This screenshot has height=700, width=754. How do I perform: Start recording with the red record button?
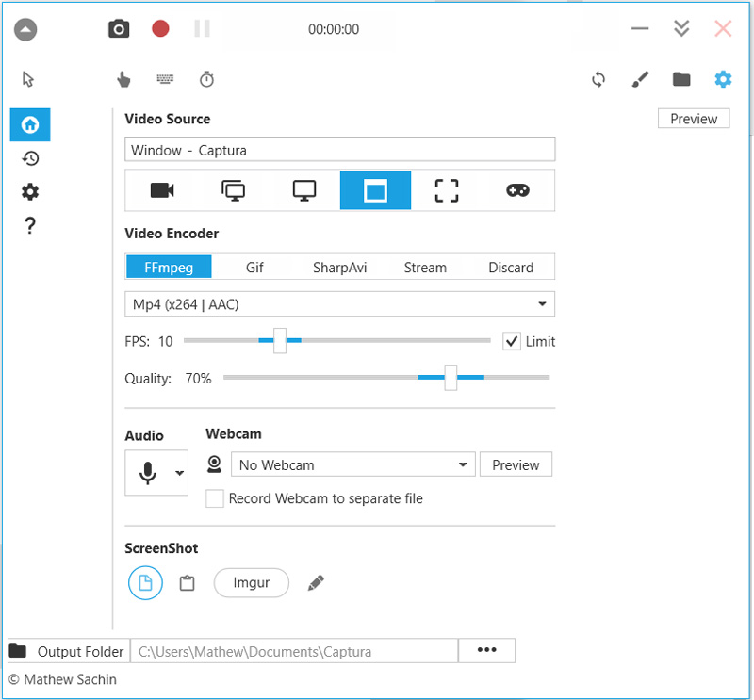[x=160, y=28]
